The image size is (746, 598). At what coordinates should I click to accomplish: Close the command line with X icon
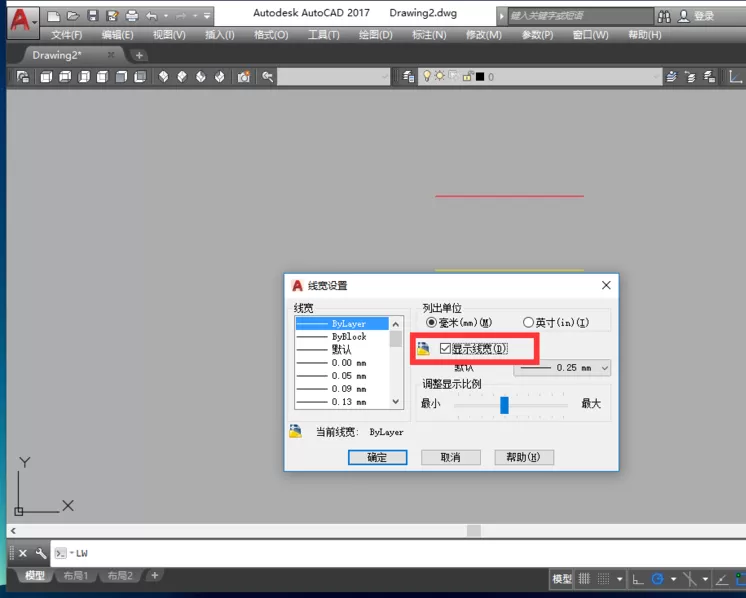(22, 553)
